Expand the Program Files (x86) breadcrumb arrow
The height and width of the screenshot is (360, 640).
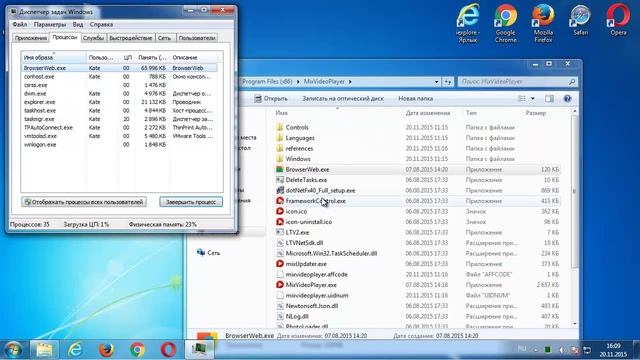[298, 82]
